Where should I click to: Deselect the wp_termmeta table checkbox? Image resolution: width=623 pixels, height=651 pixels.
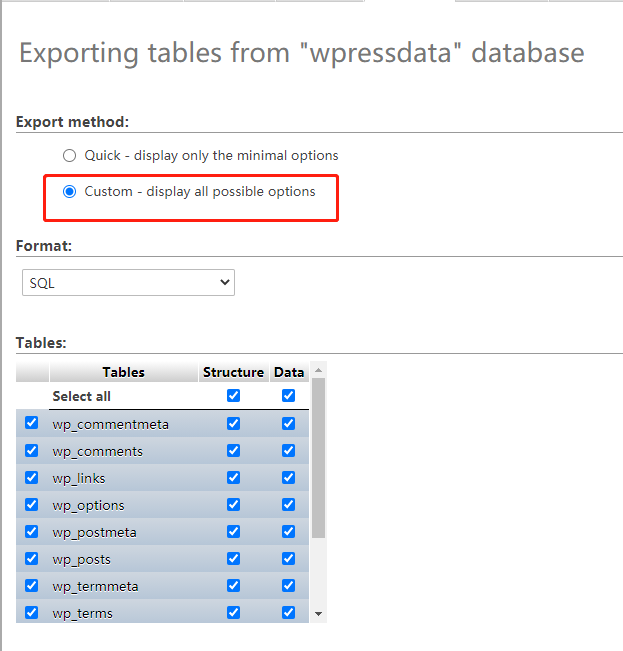(31, 585)
